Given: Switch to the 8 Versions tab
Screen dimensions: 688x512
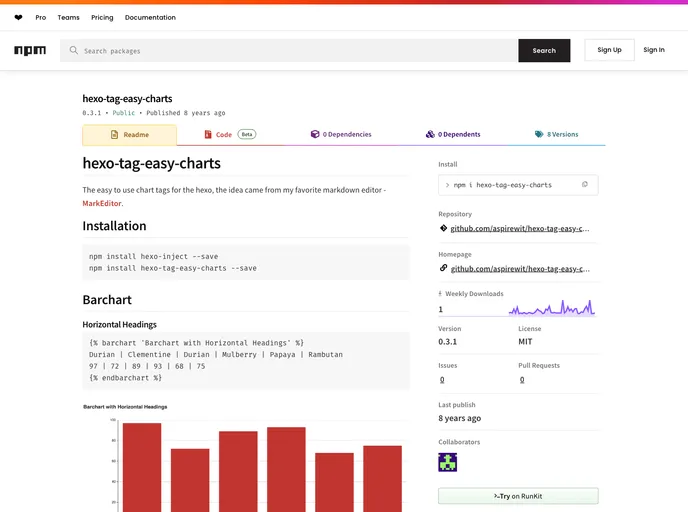Looking at the screenshot, I should pos(556,134).
